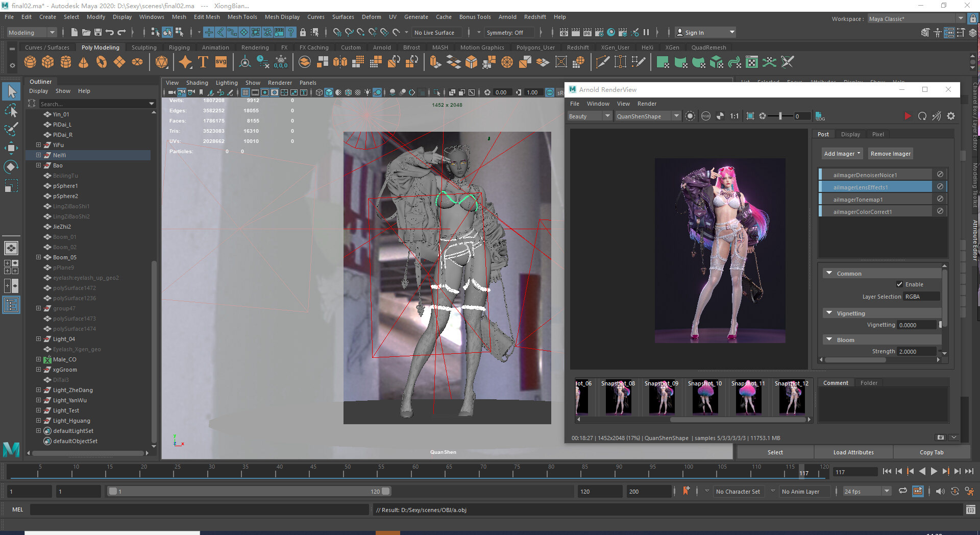Click the Remove Imager button
The image size is (980, 535).
point(890,154)
